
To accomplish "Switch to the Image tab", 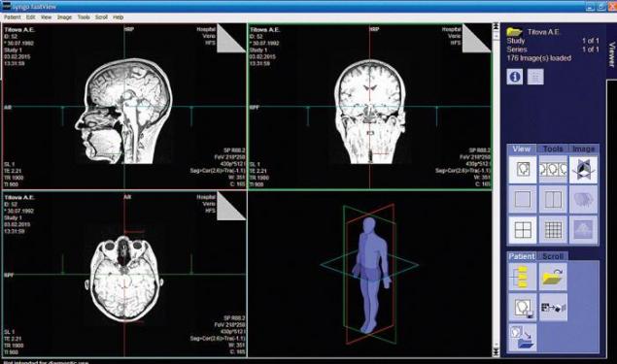I will (583, 149).
